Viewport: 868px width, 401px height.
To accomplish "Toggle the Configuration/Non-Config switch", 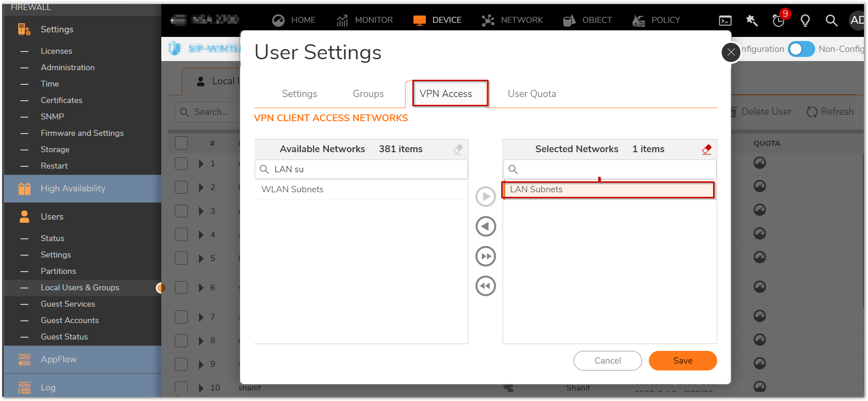I will click(801, 49).
